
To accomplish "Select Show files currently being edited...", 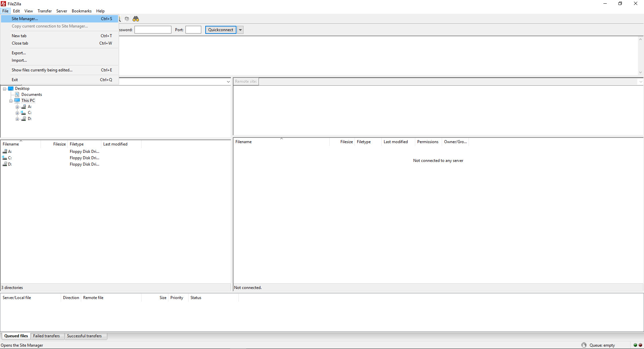I will [x=60, y=70].
